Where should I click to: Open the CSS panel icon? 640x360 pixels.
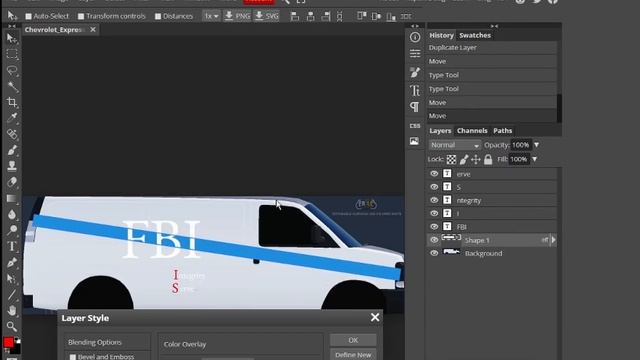click(x=415, y=126)
